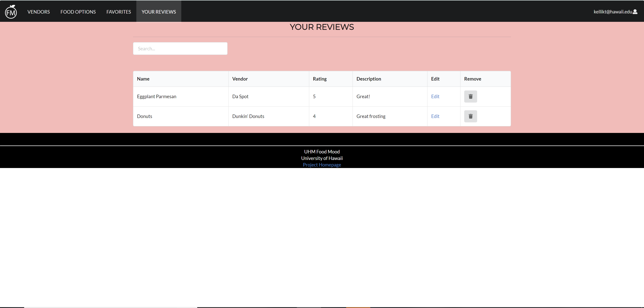Open the Vendors page
Image resolution: width=644 pixels, height=308 pixels.
[x=39, y=12]
